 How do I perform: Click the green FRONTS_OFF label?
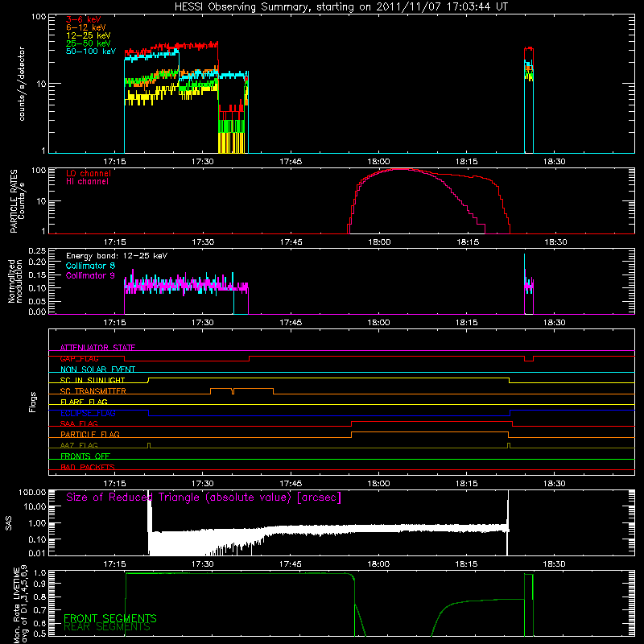pyautogui.click(x=85, y=456)
